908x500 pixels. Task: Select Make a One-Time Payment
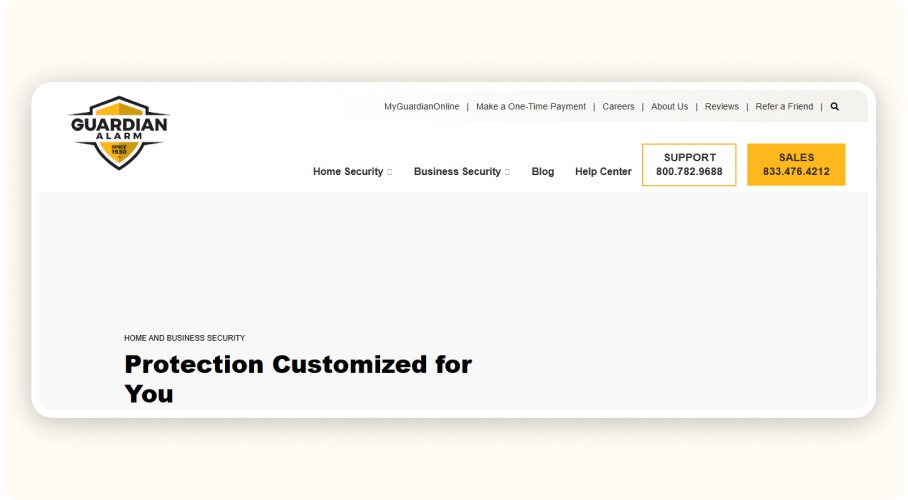[531, 107]
